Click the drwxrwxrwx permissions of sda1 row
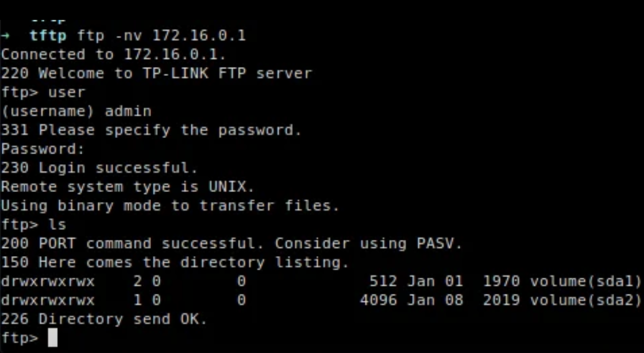 (48, 282)
